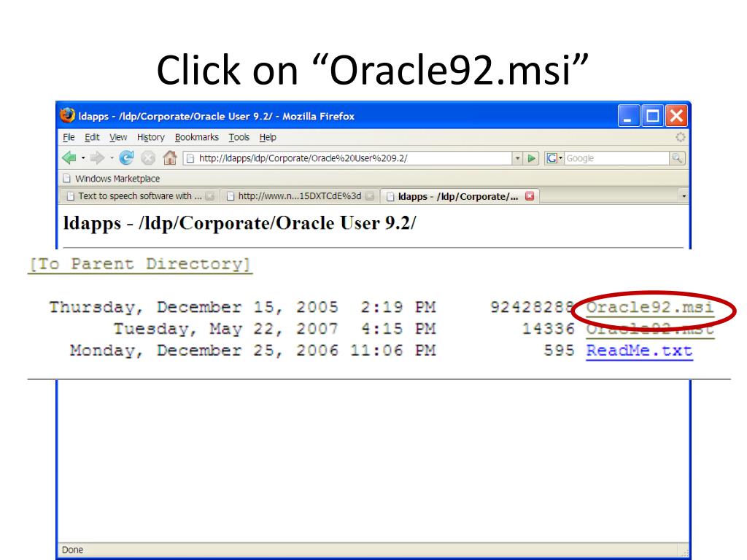Click the forward arrow navigation button
The image size is (747, 560).
(x=97, y=157)
